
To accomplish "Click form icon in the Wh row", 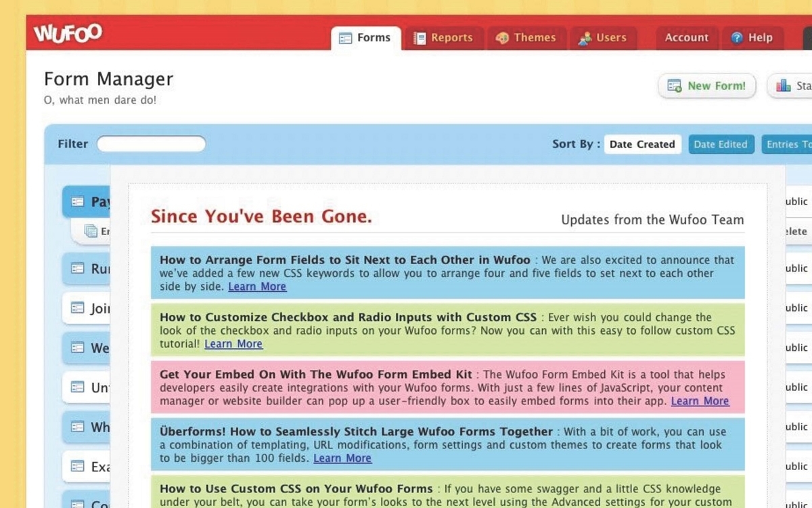I will pyautogui.click(x=78, y=427).
